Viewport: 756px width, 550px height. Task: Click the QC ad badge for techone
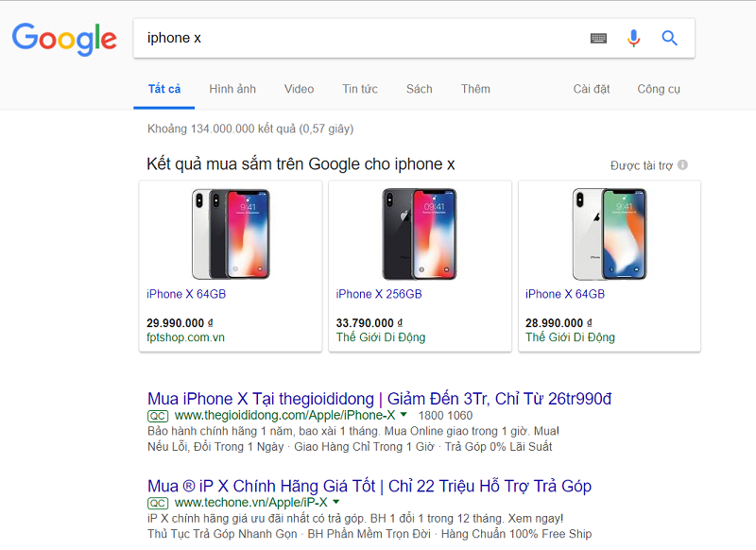coord(158,503)
